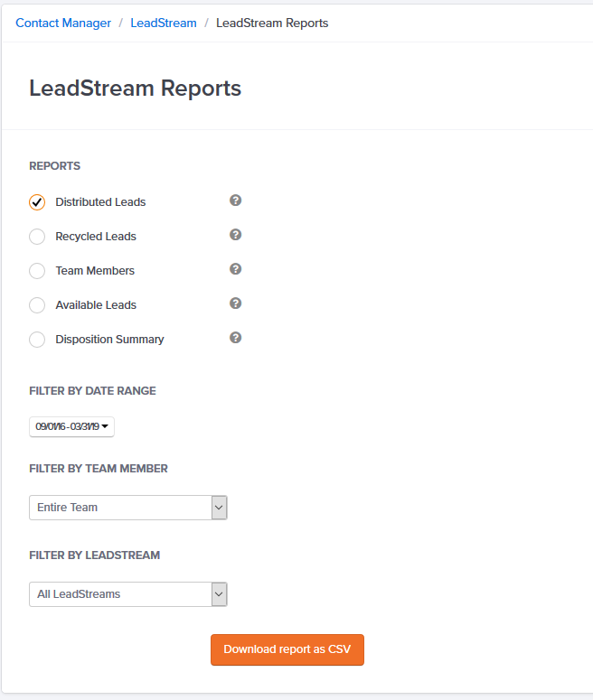Click the Available Leads label text
The image size is (593, 700).
(x=96, y=305)
